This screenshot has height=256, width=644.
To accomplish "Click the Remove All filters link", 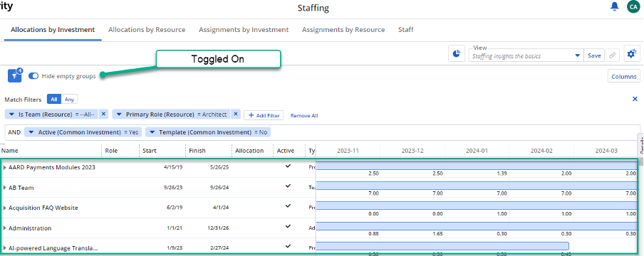I will [x=304, y=116].
